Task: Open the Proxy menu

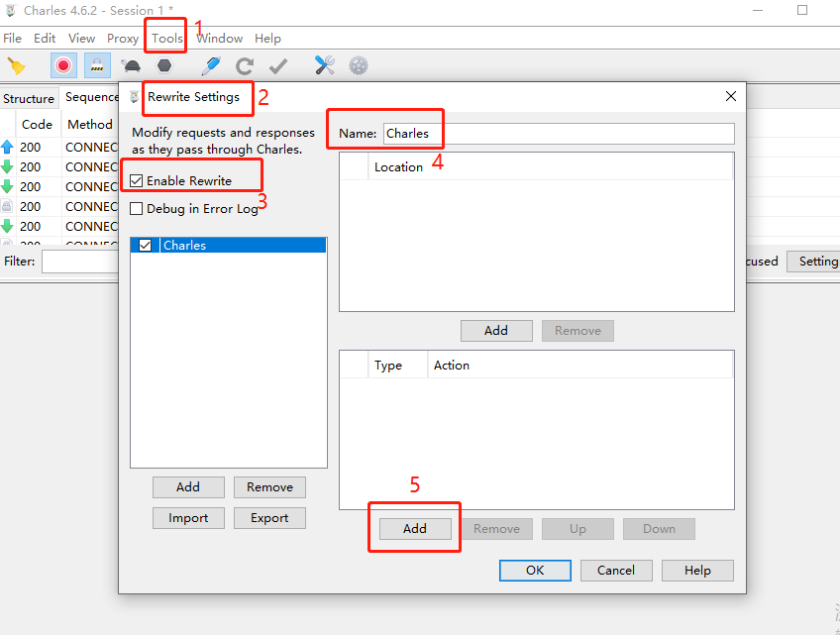Action: pos(123,38)
